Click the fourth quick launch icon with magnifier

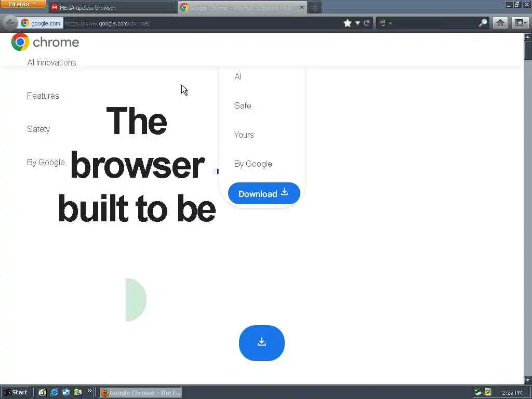pyautogui.click(x=78, y=392)
